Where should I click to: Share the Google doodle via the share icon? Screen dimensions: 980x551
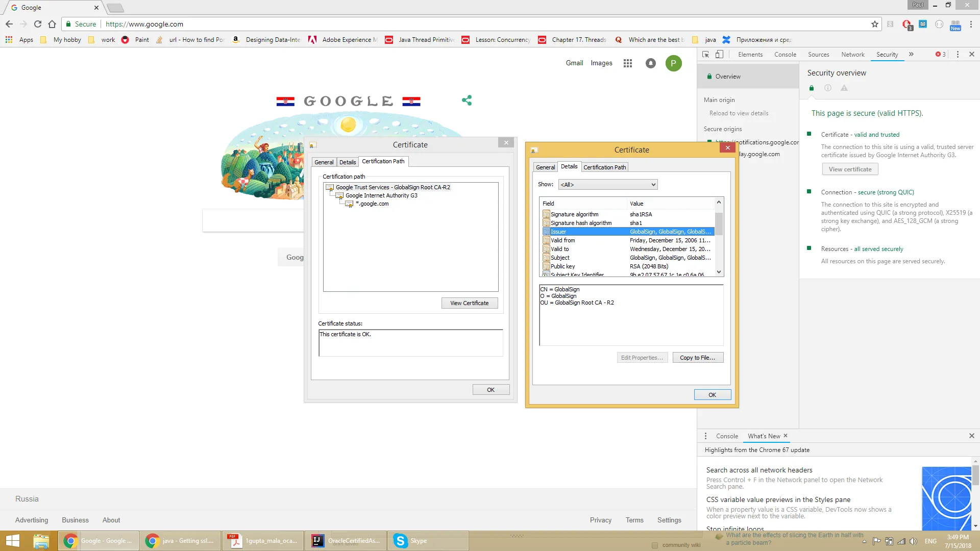pyautogui.click(x=467, y=101)
